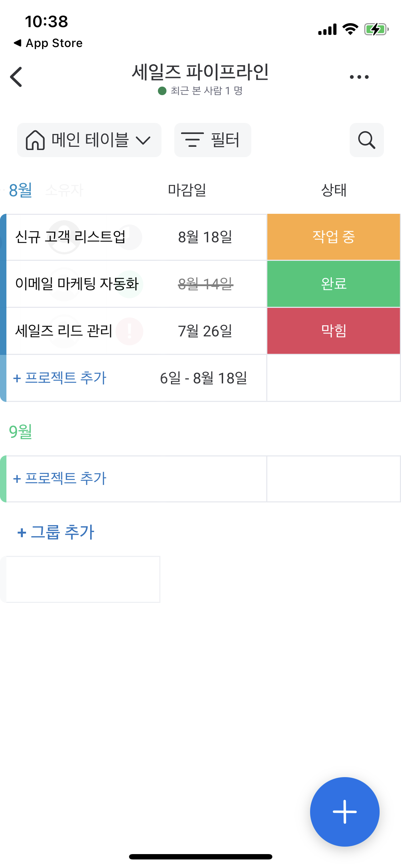This screenshot has width=401, height=868.
Task: Add a project under 8월 group
Action: 60,378
